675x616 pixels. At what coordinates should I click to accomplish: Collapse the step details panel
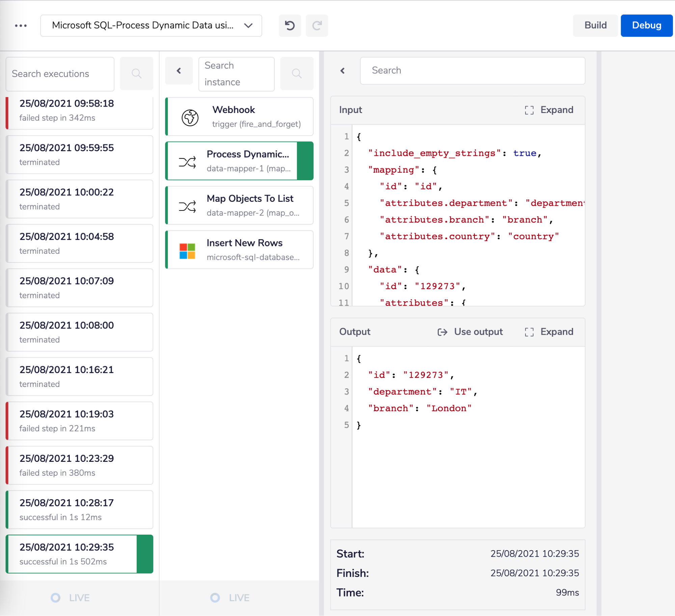343,71
